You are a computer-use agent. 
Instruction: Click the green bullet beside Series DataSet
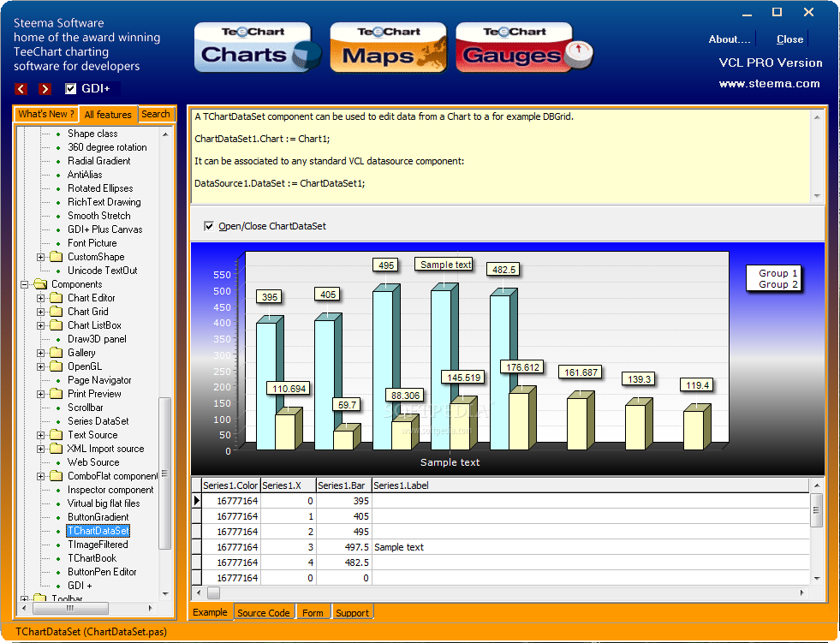(x=58, y=422)
